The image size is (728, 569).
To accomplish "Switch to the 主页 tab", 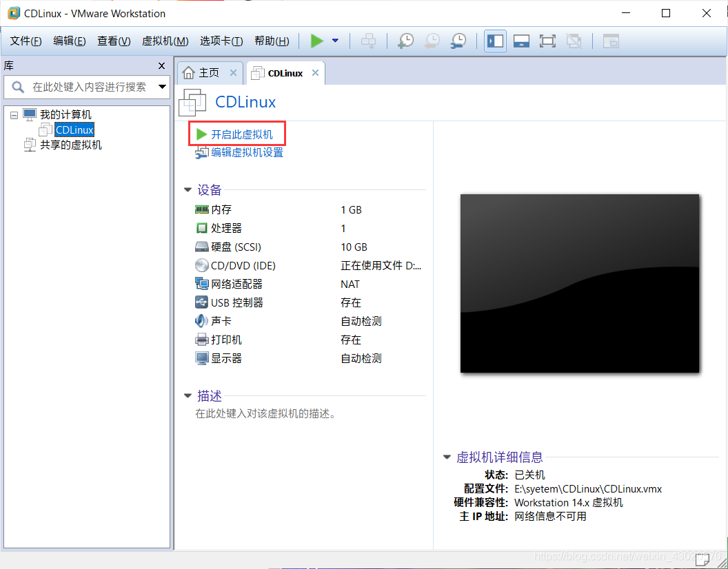I will point(208,72).
